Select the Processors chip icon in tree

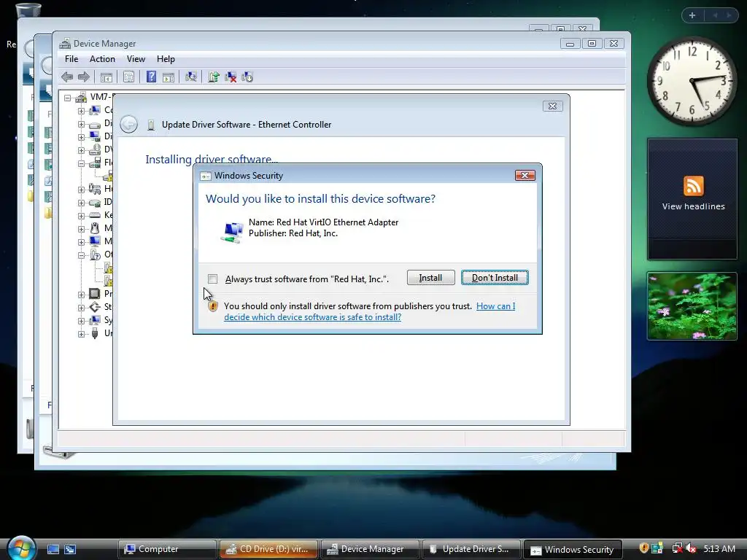pos(95,293)
